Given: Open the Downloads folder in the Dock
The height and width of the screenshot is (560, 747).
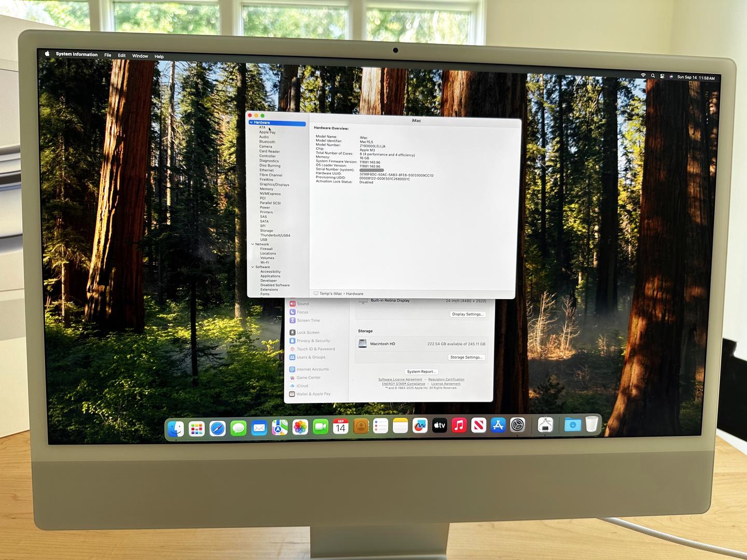Looking at the screenshot, I should (572, 425).
